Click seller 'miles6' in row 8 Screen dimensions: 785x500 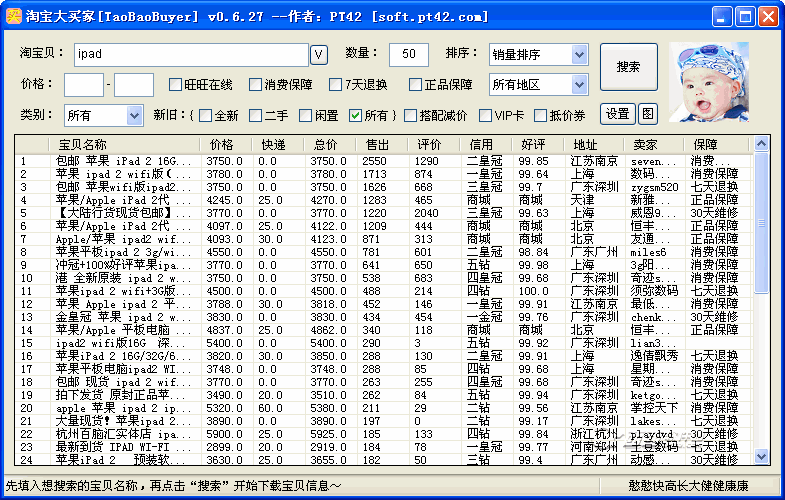pyautogui.click(x=648, y=253)
